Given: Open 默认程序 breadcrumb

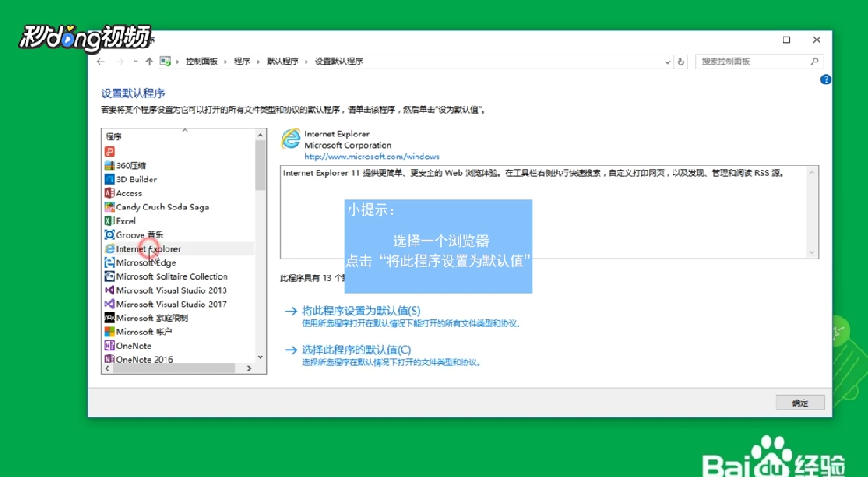Looking at the screenshot, I should tap(283, 62).
